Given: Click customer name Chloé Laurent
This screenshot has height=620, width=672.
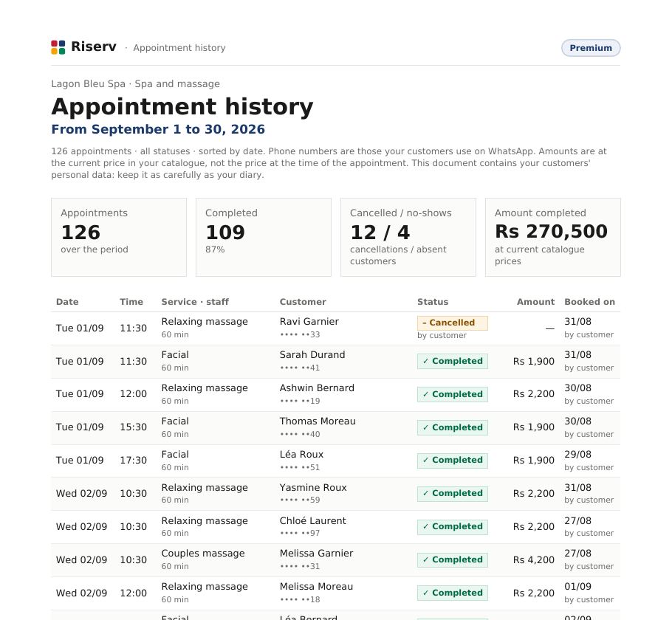Looking at the screenshot, I should pyautogui.click(x=312, y=520).
